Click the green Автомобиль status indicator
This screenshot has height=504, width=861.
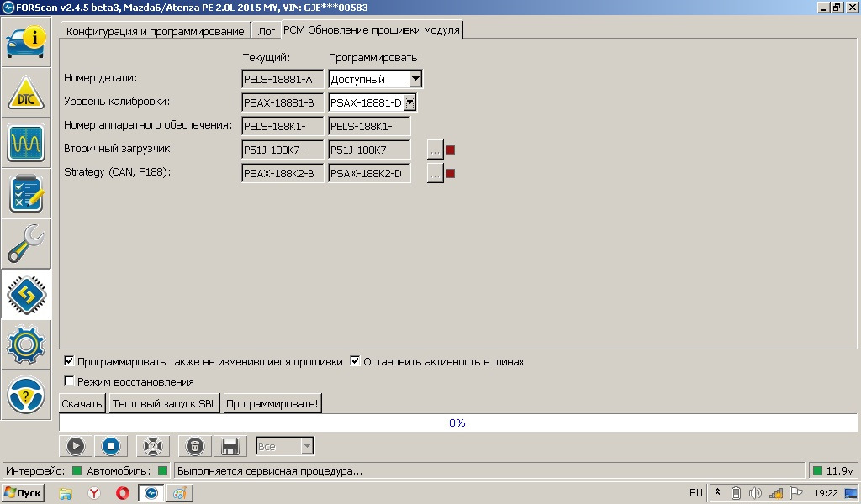click(162, 470)
